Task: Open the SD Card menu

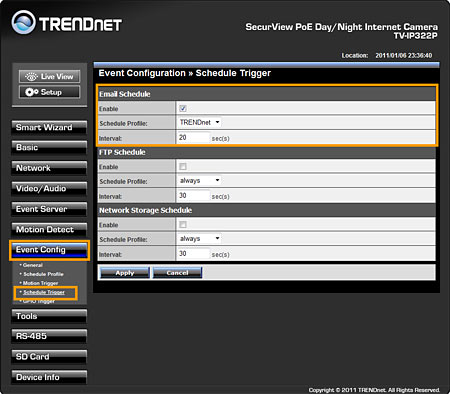Action: coord(49,357)
